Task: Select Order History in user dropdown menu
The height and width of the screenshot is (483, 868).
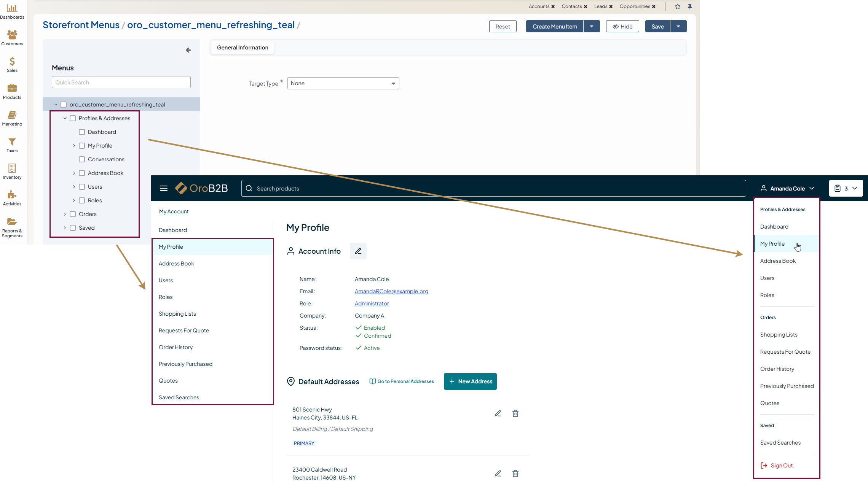Action: pyautogui.click(x=777, y=369)
